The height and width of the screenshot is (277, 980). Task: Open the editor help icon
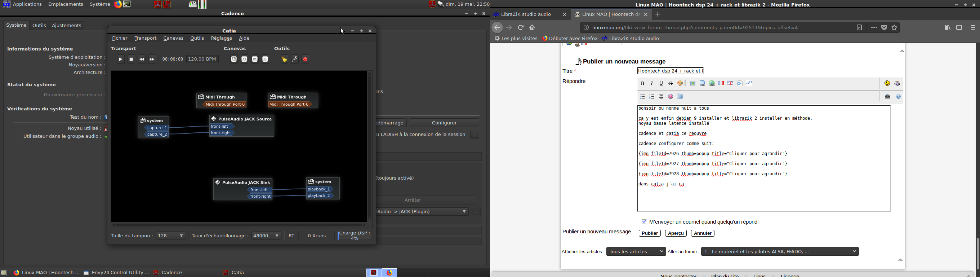[899, 97]
